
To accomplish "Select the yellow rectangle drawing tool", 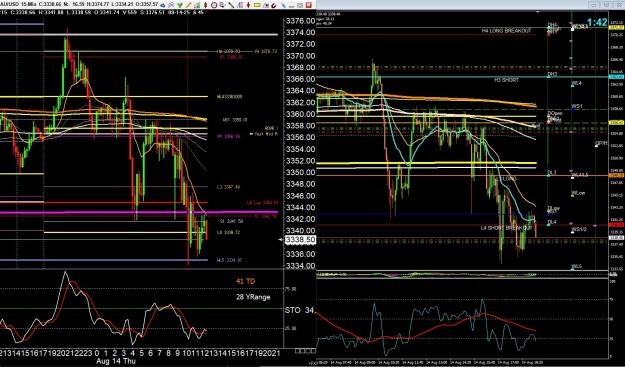I will (x=257, y=5).
